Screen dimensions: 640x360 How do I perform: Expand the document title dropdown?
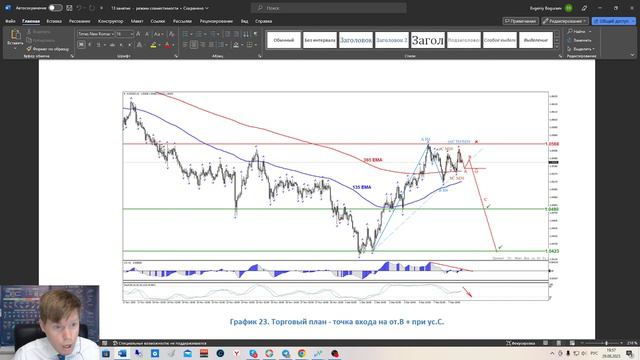tap(207, 8)
